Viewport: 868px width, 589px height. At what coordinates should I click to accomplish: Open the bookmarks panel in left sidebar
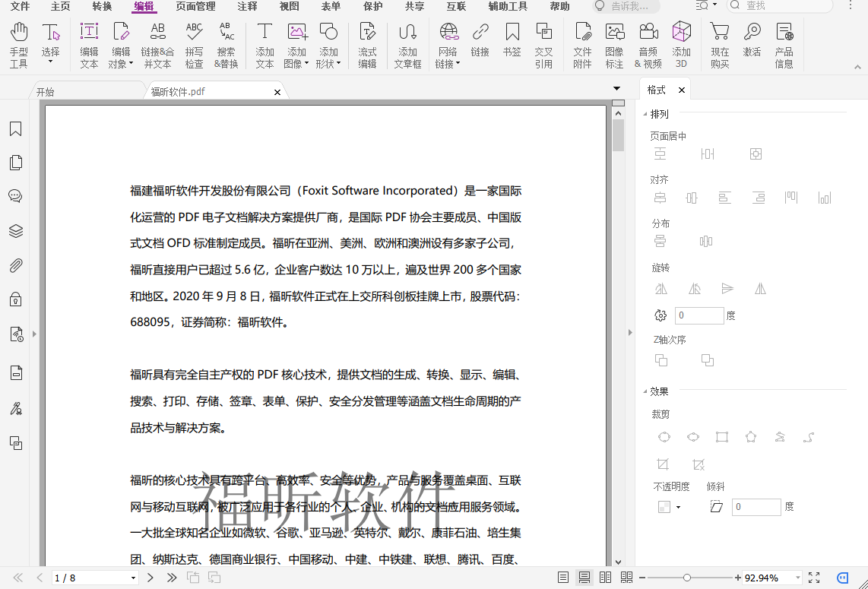click(15, 129)
